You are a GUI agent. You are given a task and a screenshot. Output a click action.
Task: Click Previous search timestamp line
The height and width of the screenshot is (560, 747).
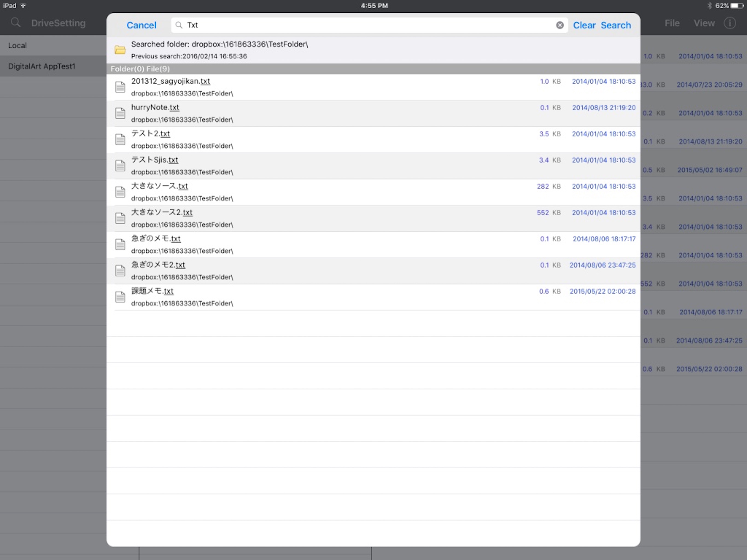coord(189,56)
